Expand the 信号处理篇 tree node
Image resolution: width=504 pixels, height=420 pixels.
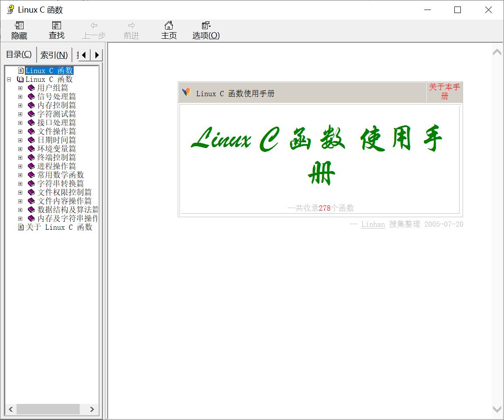pos(20,96)
